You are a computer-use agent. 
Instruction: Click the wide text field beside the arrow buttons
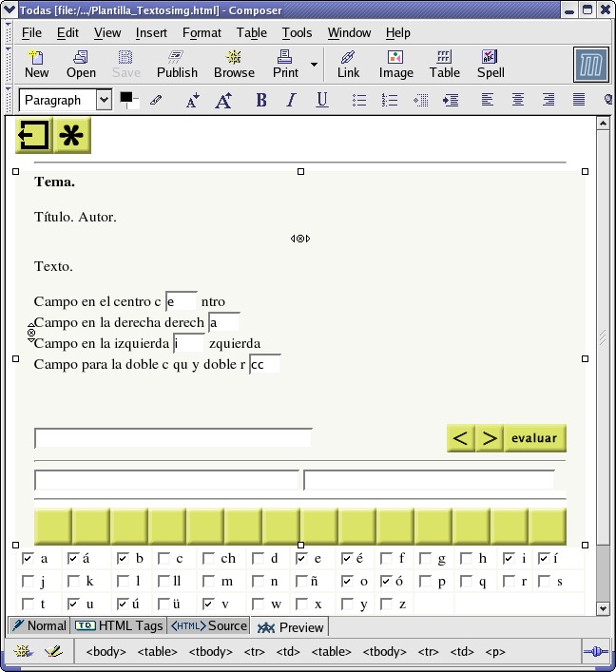pos(173,438)
